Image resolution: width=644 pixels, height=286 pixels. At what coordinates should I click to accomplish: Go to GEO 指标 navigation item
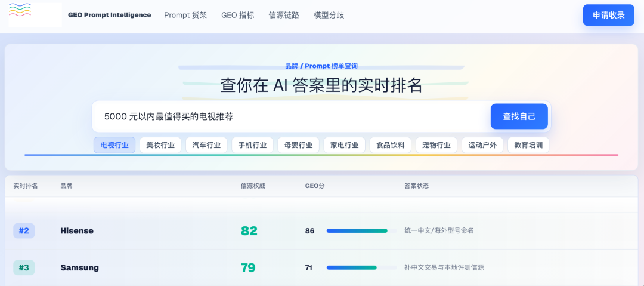237,16
